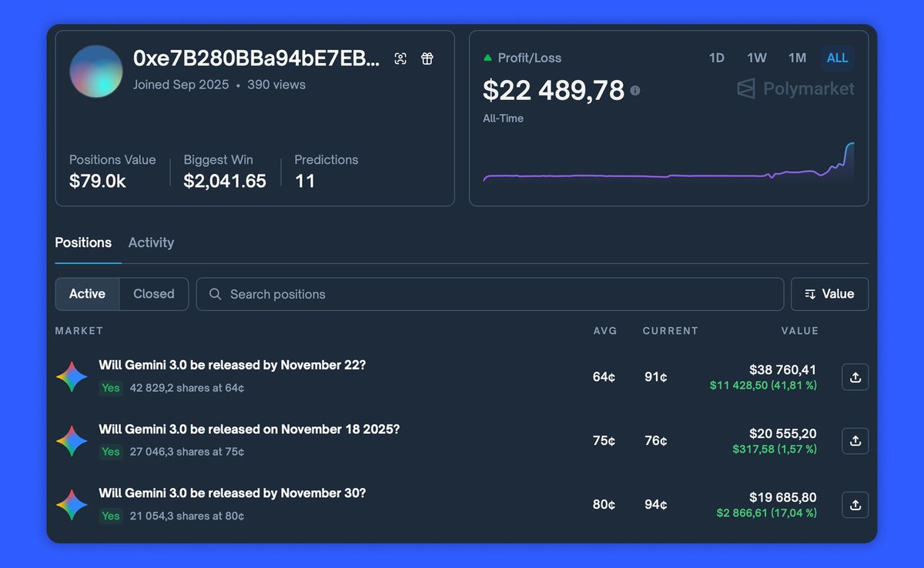Share the Gemini 3.0 November 22 position
This screenshot has height=568, width=924.
(855, 377)
